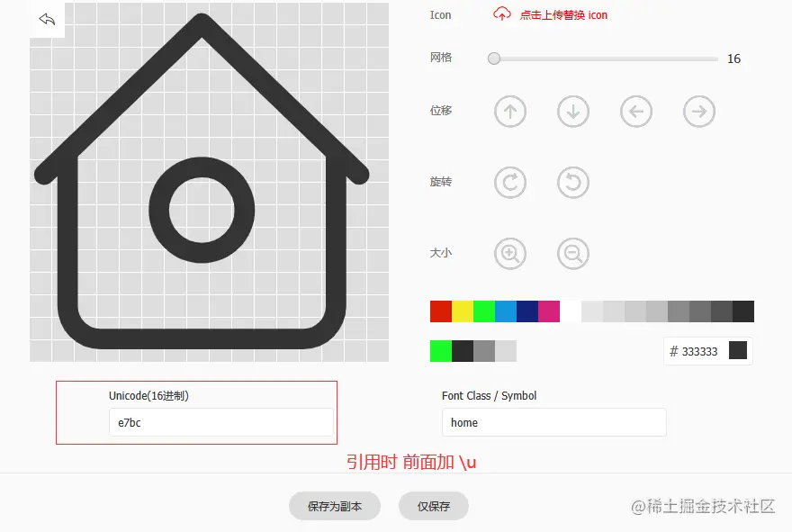Pick medium gray swatch in lower row
The height and width of the screenshot is (532, 792).
pyautogui.click(x=484, y=351)
